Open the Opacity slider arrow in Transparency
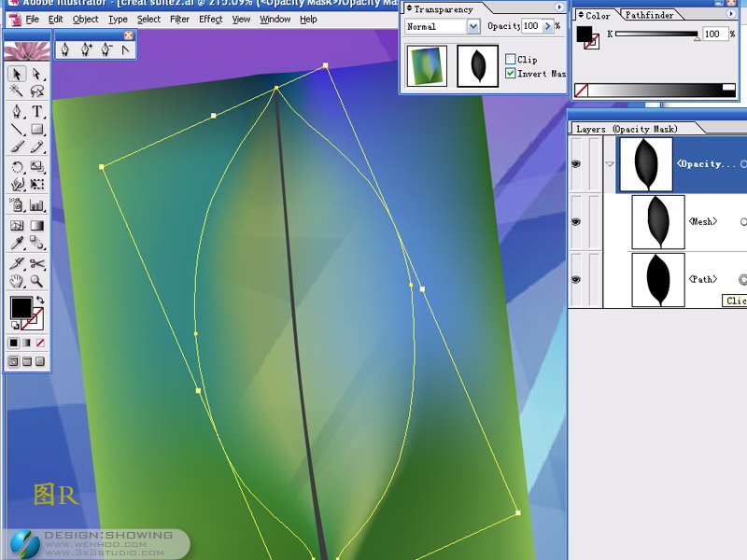 coord(547,26)
